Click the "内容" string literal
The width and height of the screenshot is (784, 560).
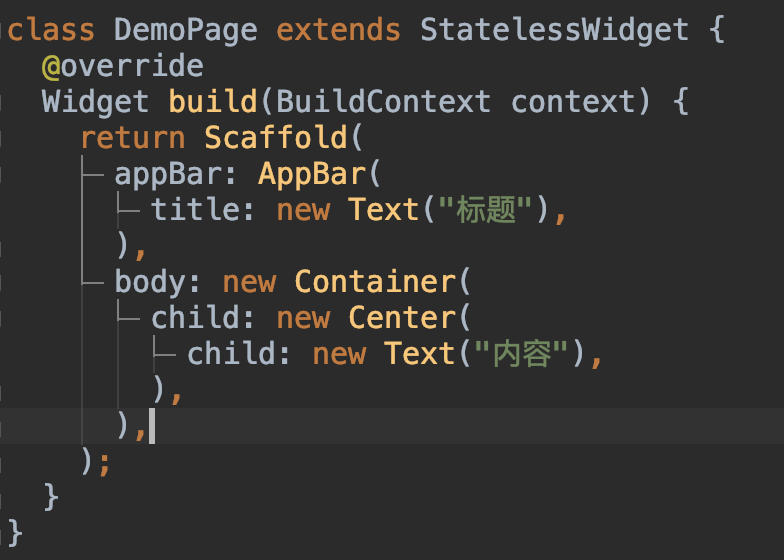(521, 354)
